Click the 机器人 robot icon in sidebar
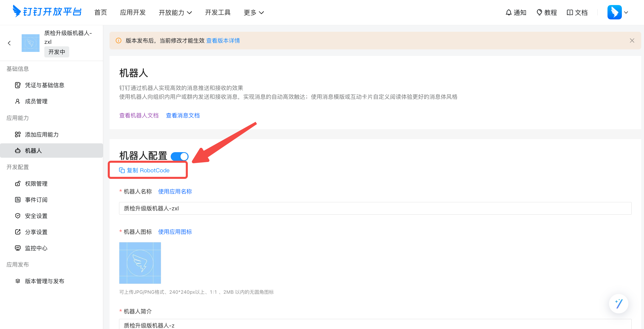 click(18, 151)
